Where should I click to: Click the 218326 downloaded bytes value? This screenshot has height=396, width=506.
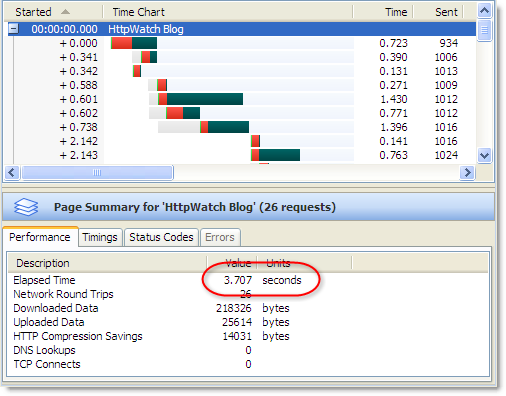(x=234, y=308)
